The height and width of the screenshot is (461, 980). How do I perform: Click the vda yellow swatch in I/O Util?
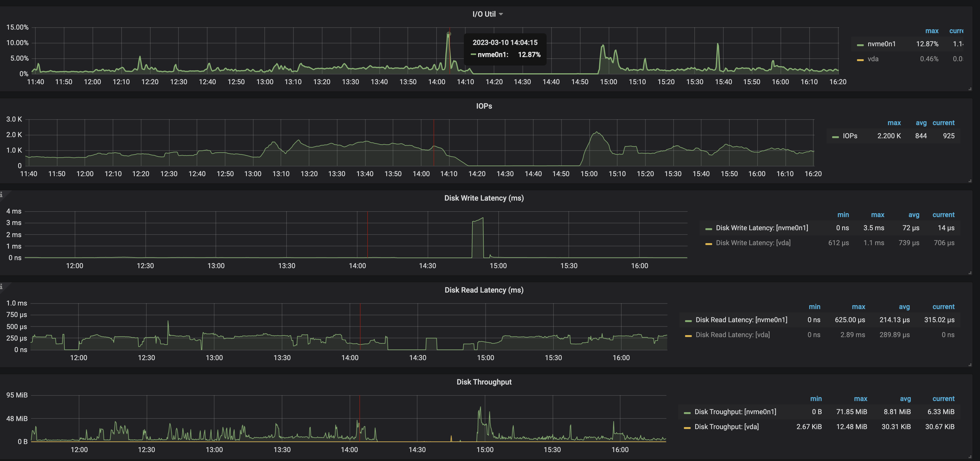[x=860, y=60]
